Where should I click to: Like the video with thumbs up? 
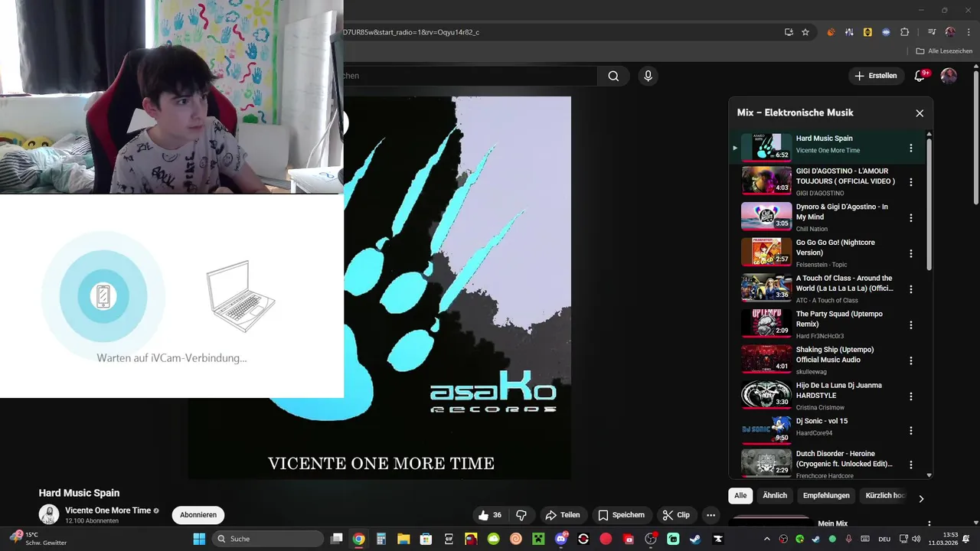tap(490, 515)
